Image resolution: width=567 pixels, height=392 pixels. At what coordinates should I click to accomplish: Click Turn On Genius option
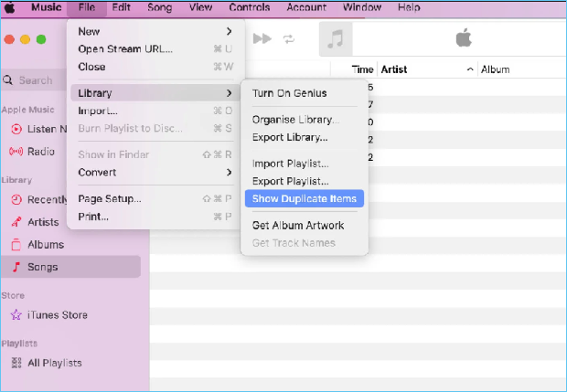click(289, 93)
